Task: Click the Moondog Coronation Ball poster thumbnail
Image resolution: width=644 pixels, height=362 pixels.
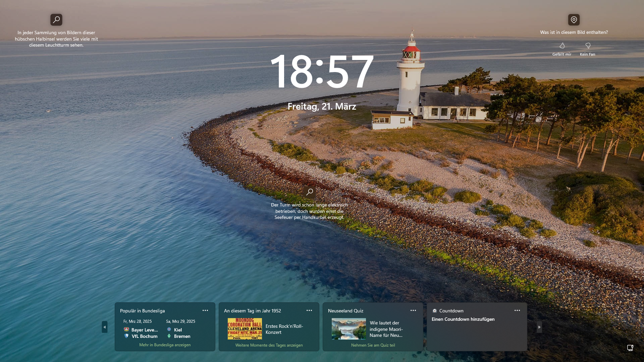Action: 245,329
